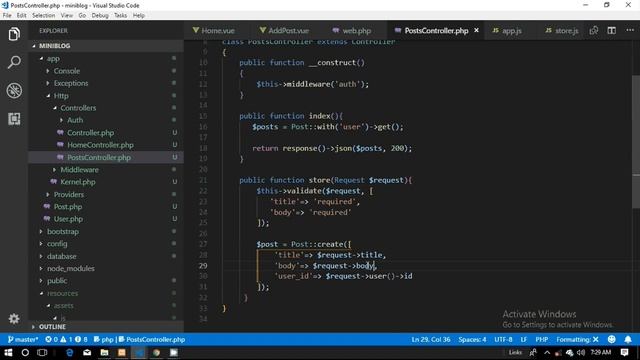Open the Source Control / Debug view icon
The width and height of the screenshot is (640, 360).
(14, 91)
